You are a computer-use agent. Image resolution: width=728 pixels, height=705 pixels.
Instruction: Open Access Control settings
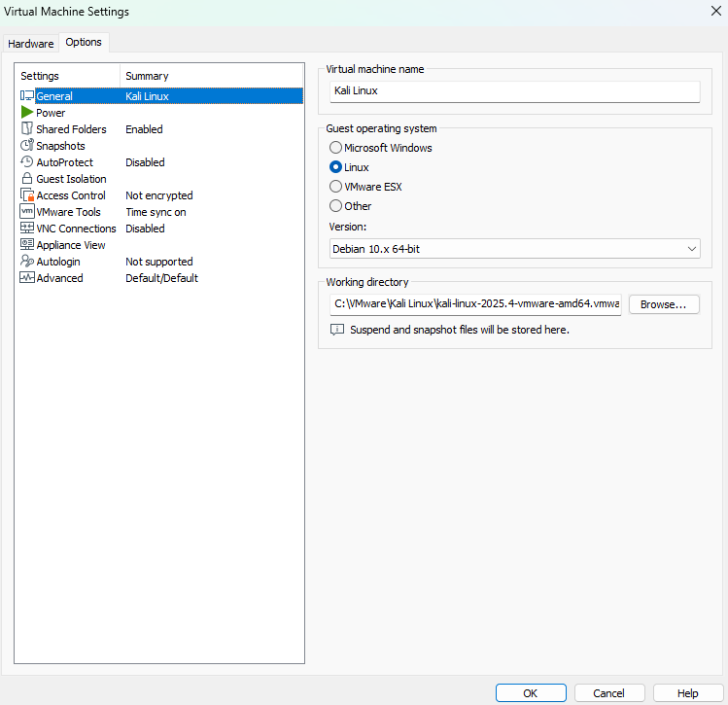point(71,195)
